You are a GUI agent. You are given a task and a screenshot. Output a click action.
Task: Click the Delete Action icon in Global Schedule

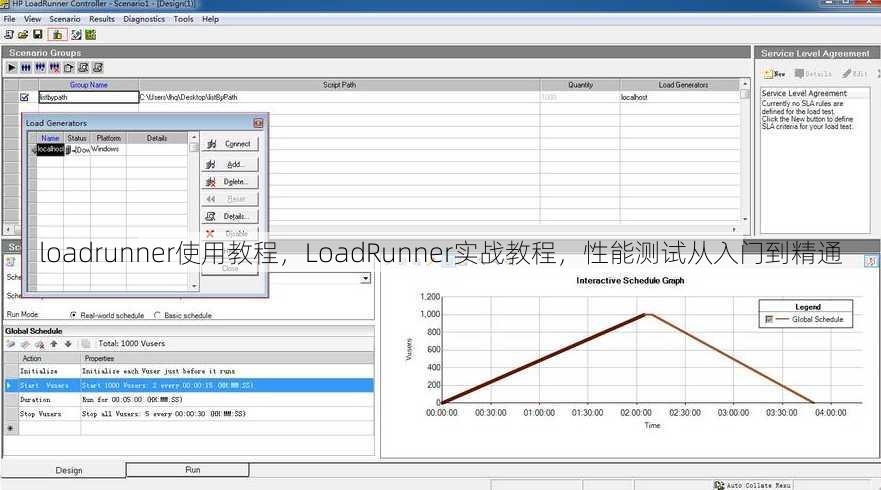coord(39,344)
